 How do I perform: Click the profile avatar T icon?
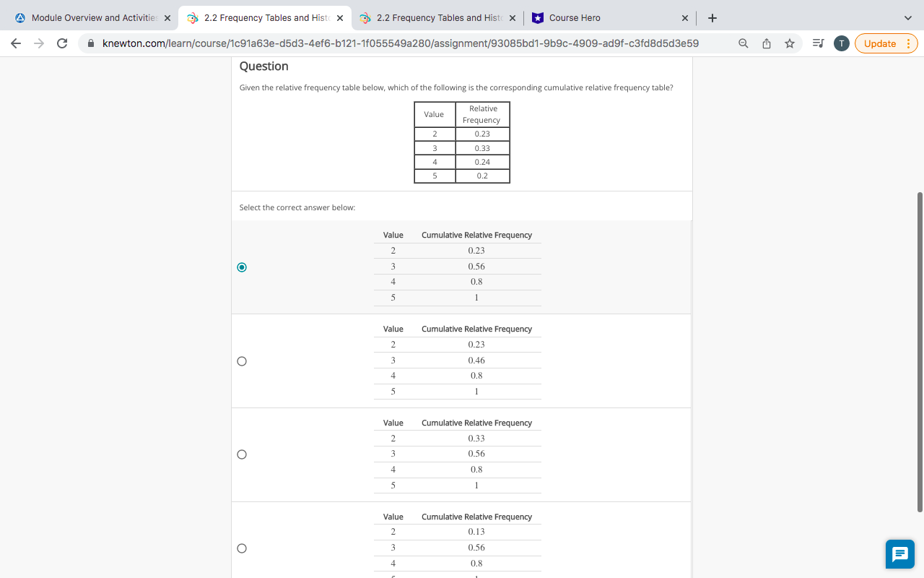[841, 43]
